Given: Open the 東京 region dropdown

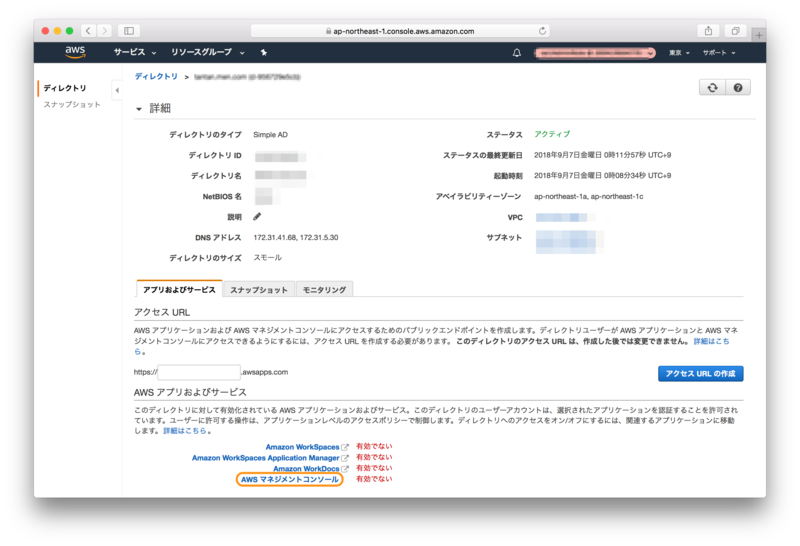Looking at the screenshot, I should point(680,53).
